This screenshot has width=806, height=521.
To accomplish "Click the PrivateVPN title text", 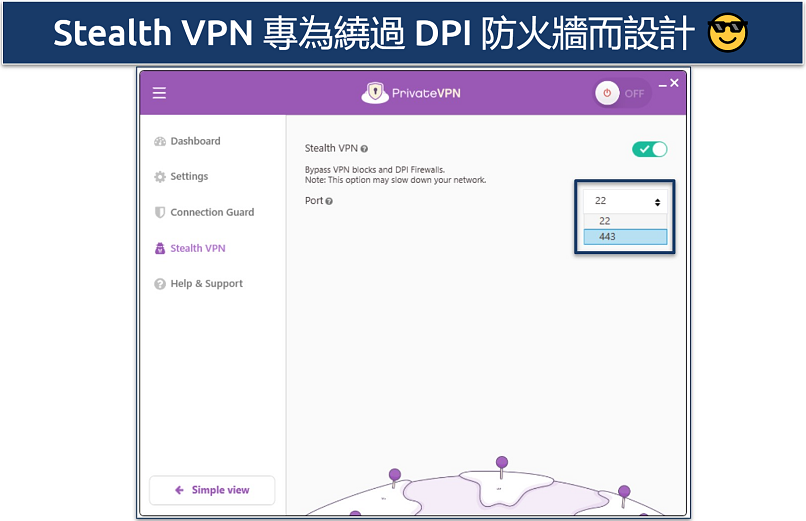I will point(426,93).
